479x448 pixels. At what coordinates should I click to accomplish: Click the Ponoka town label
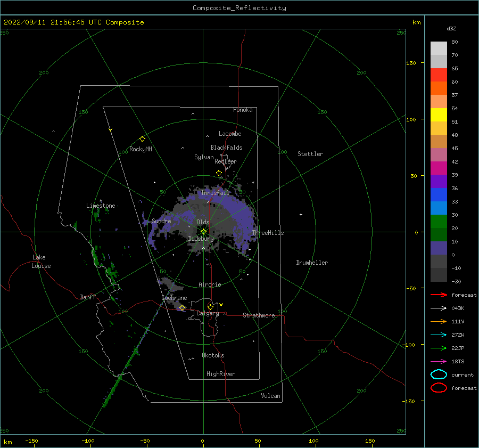[243, 110]
